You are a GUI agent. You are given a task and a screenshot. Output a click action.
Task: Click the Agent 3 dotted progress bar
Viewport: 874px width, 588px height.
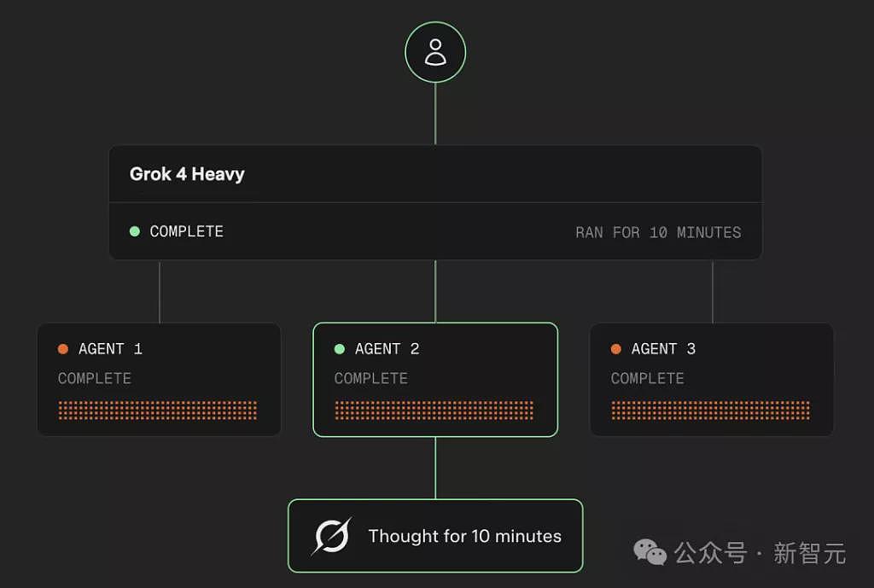[711, 410]
